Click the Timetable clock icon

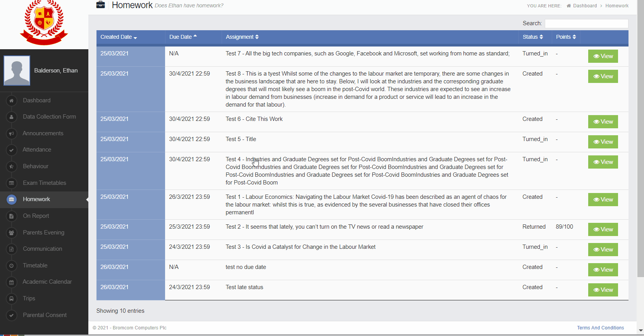[12, 265]
